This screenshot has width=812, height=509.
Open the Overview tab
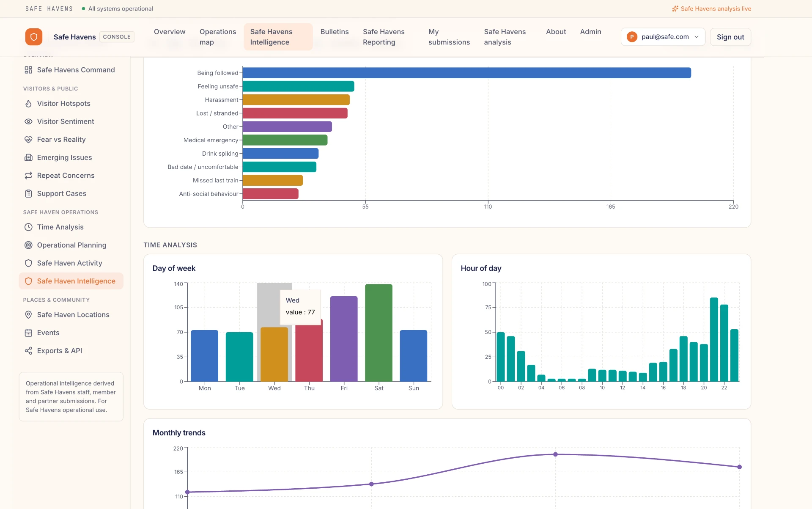[x=170, y=32]
